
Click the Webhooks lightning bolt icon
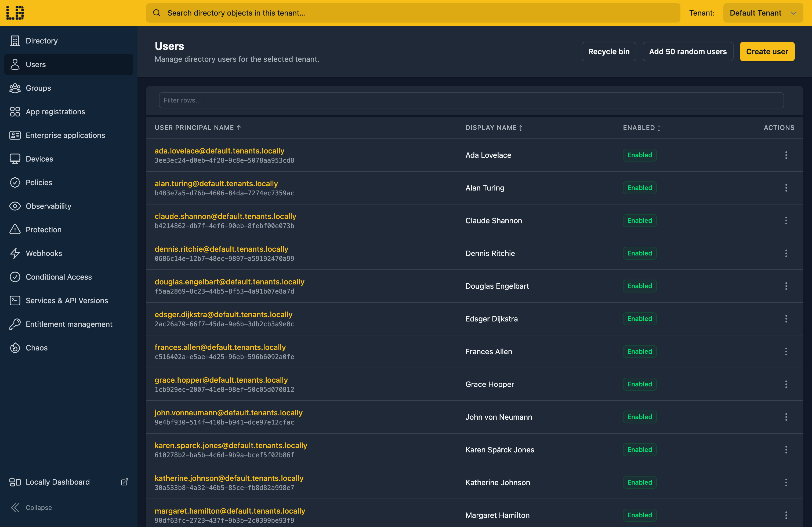pyautogui.click(x=15, y=253)
